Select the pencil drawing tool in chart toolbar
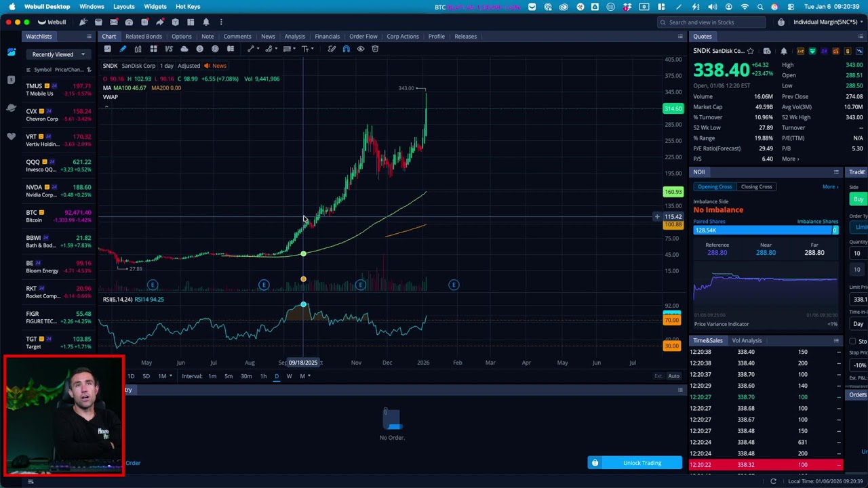The height and width of the screenshot is (488, 868). point(123,49)
